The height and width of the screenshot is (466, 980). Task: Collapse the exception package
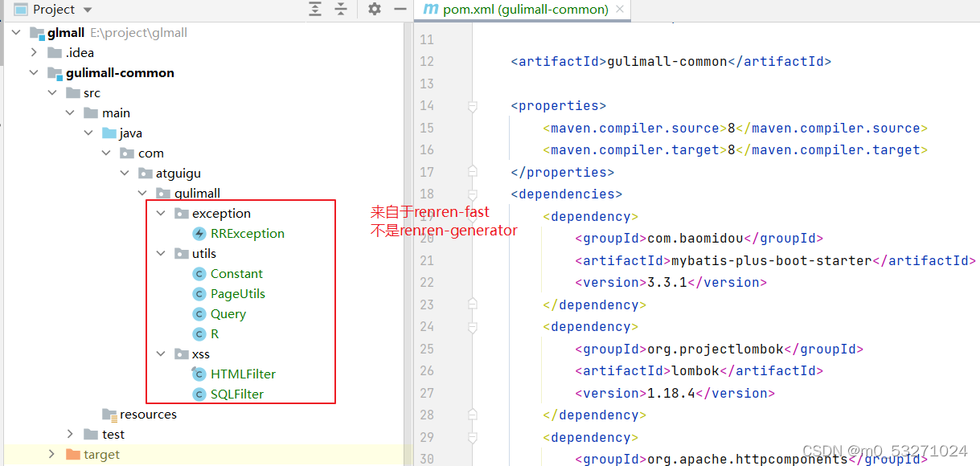coord(161,214)
